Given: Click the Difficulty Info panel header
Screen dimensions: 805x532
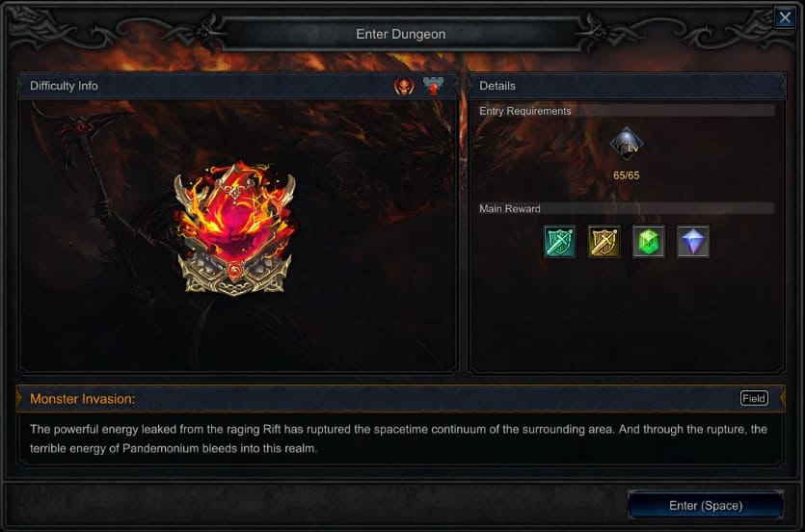Looking at the screenshot, I should [x=237, y=86].
